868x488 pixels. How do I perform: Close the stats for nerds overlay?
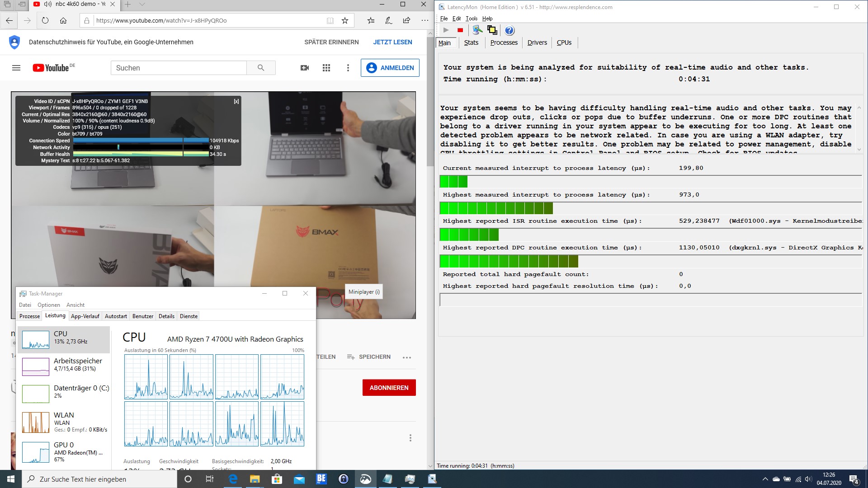236,102
